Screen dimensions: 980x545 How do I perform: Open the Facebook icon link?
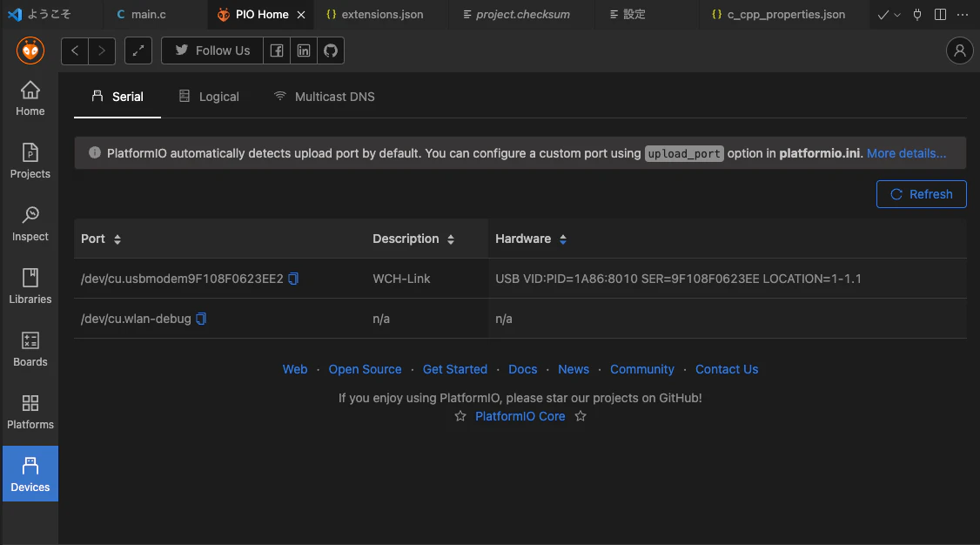point(276,50)
